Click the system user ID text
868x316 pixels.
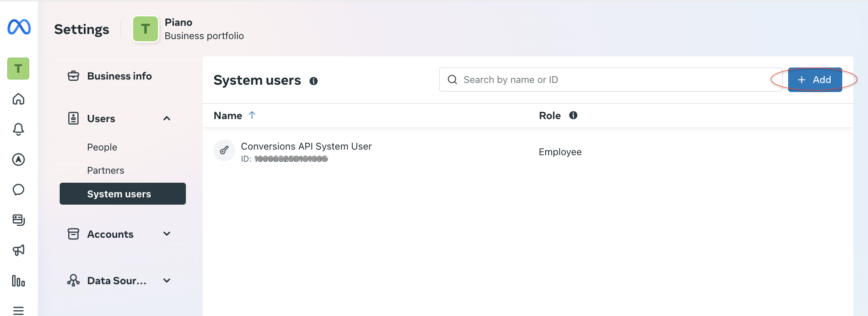(x=284, y=159)
